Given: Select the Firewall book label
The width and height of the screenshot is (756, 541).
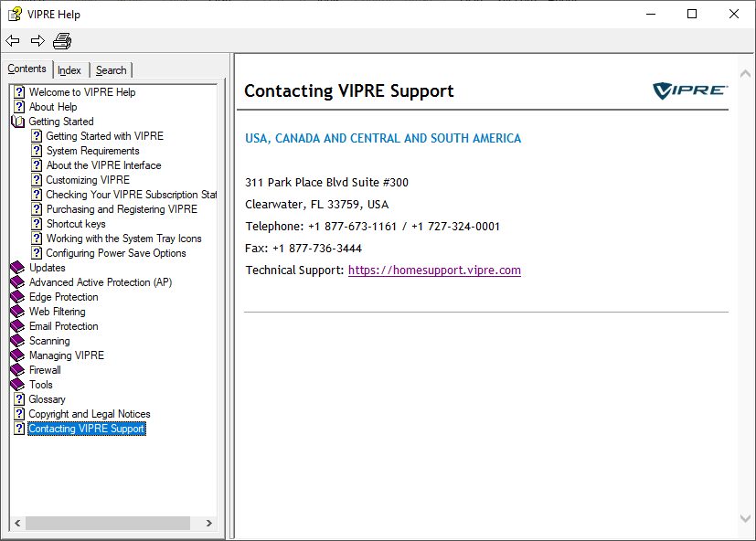Looking at the screenshot, I should pos(45,370).
